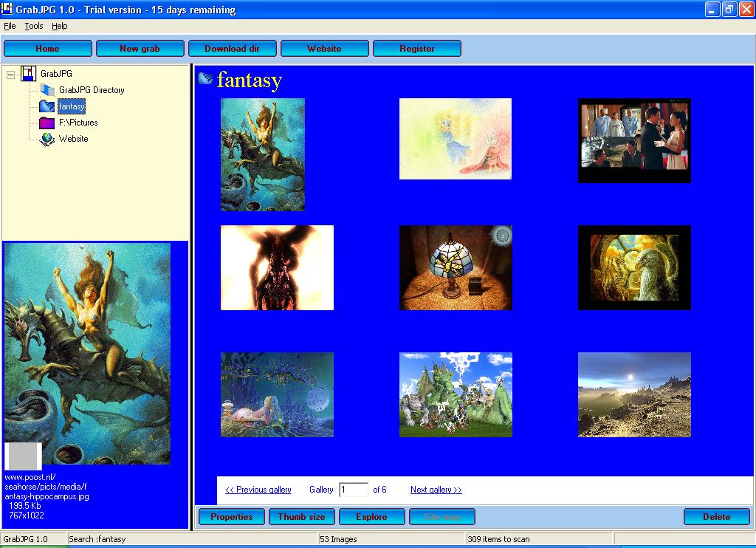Click the F:\Pictures purple folder icon
The image size is (756, 548).
[x=47, y=123]
